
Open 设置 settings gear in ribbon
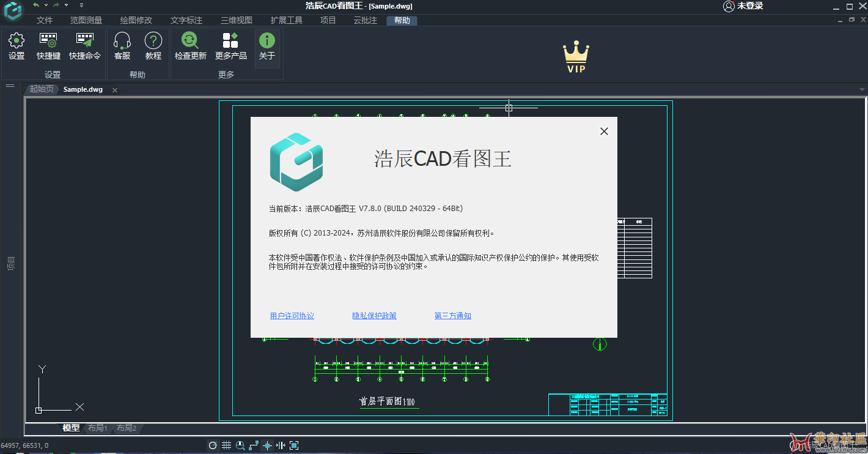point(17,47)
